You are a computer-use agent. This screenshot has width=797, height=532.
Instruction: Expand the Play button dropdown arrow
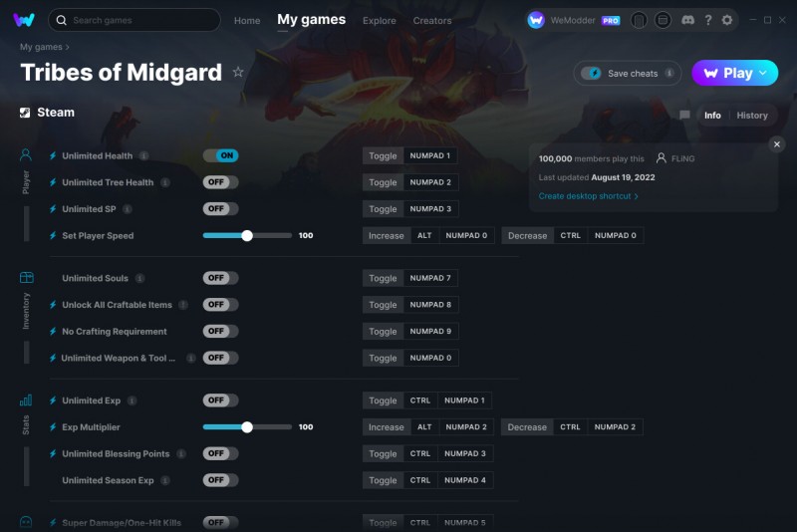point(763,73)
